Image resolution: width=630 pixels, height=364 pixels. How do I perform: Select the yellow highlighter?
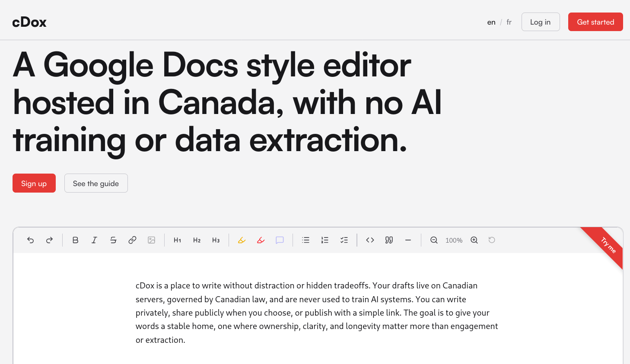pyautogui.click(x=242, y=240)
